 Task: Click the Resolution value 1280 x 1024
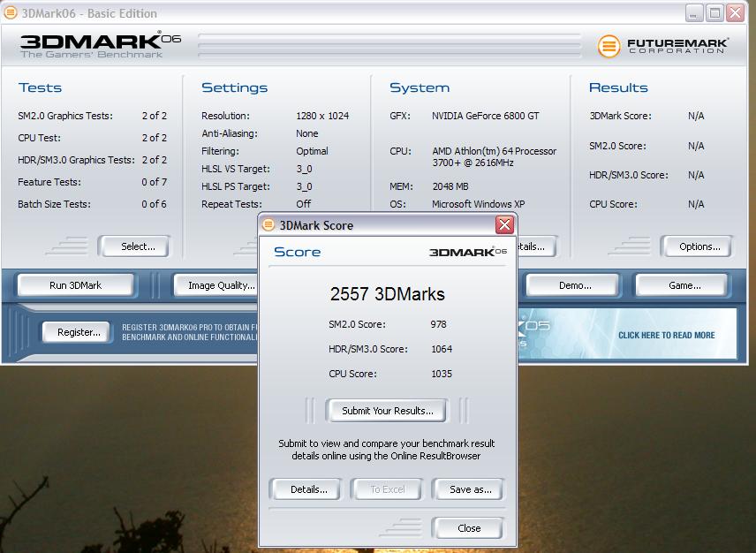coord(322,116)
